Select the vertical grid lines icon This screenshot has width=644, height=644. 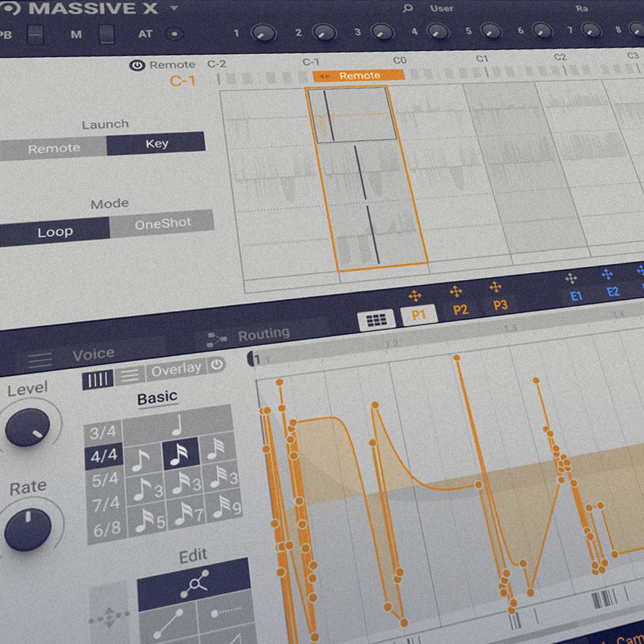point(98,380)
